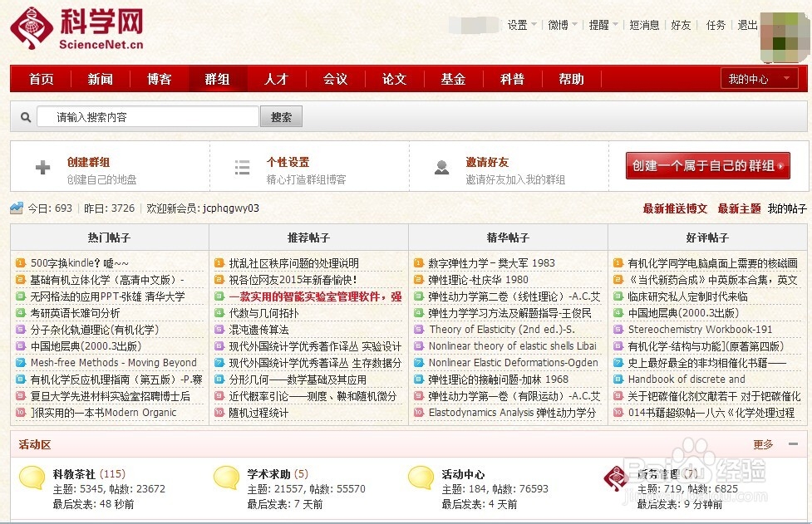This screenshot has width=812, height=524.
Task: Click the magnifier icon beside the search box
Action: (25, 116)
